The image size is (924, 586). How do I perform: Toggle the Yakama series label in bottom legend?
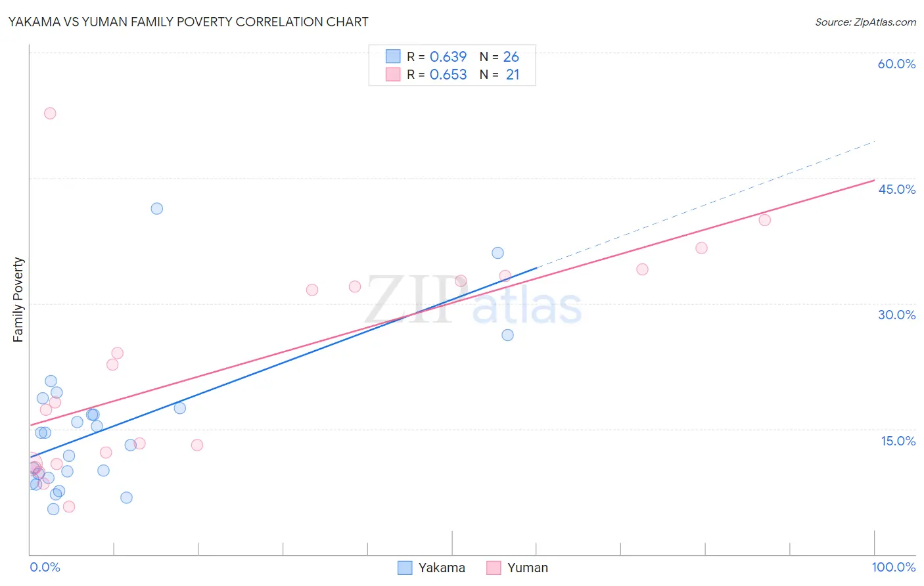click(x=442, y=568)
